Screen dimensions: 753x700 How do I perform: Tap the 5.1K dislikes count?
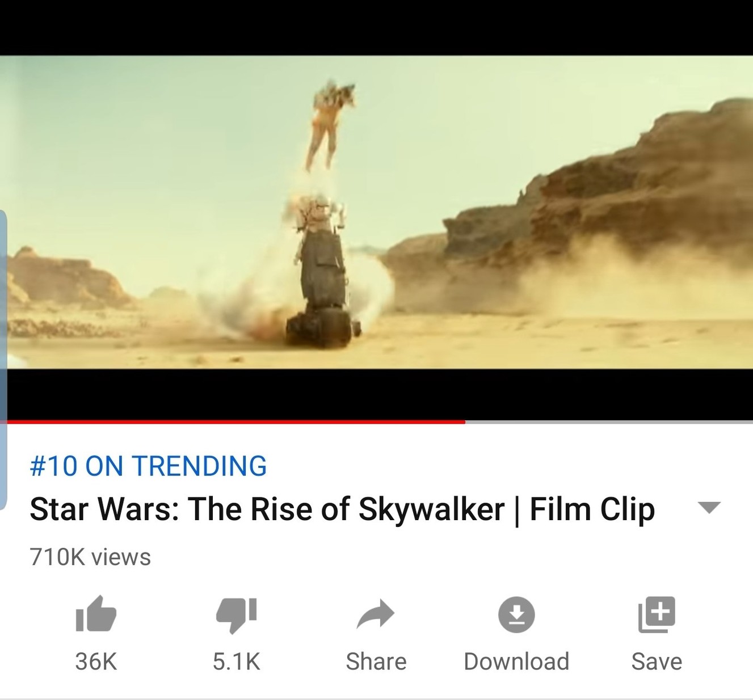click(236, 661)
